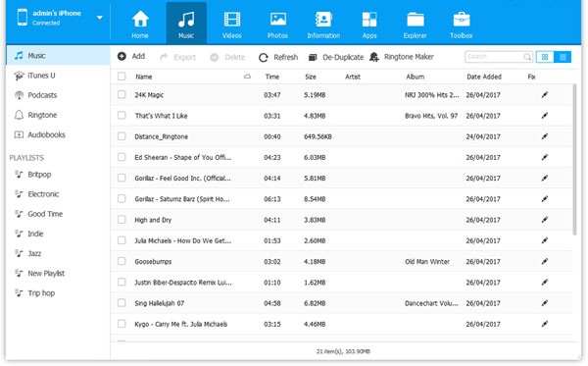This screenshot has width=588, height=366.
Task: Select the Gorillaz - Saturnz Barz song name
Action: pos(182,199)
